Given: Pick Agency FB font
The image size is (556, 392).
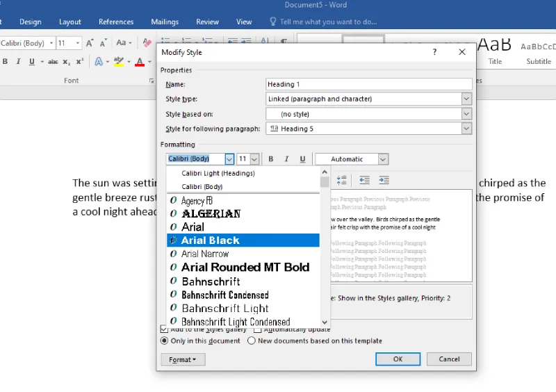Looking at the screenshot, I should click(x=243, y=200).
